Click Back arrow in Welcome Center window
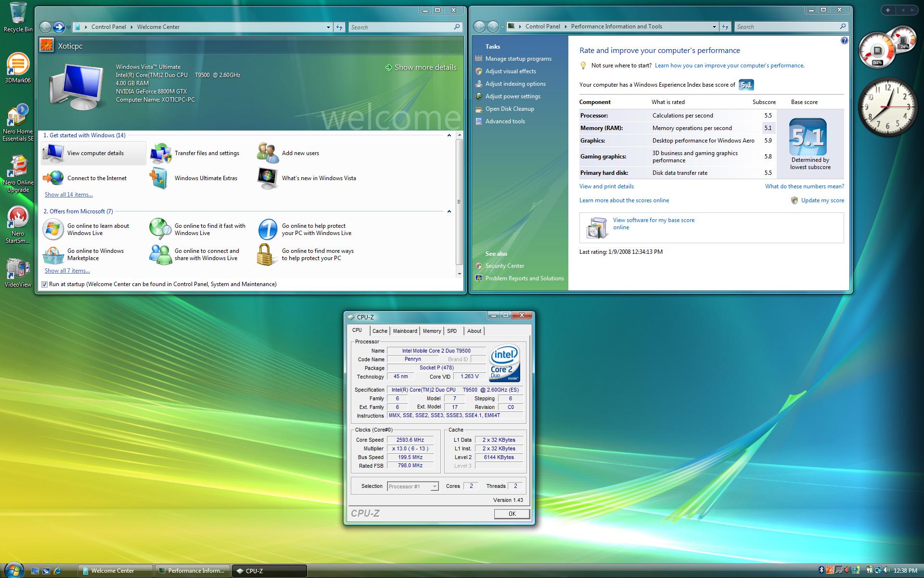Image resolution: width=924 pixels, height=578 pixels. 45,27
